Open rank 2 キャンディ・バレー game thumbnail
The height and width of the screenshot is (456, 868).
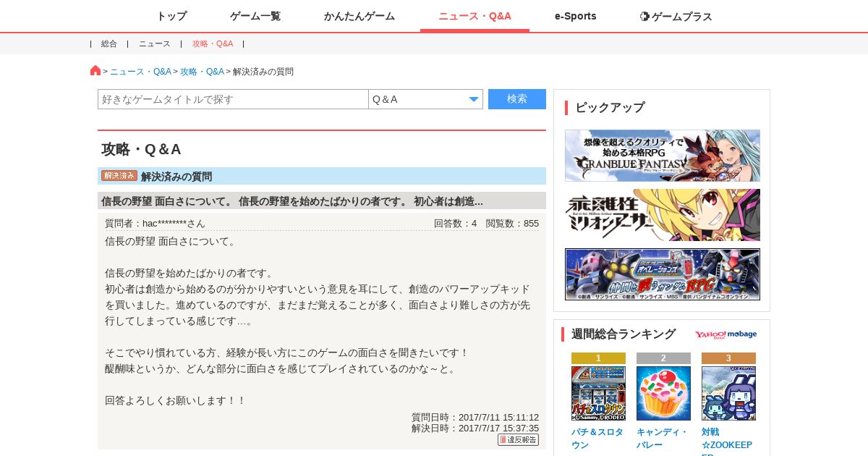tap(663, 393)
